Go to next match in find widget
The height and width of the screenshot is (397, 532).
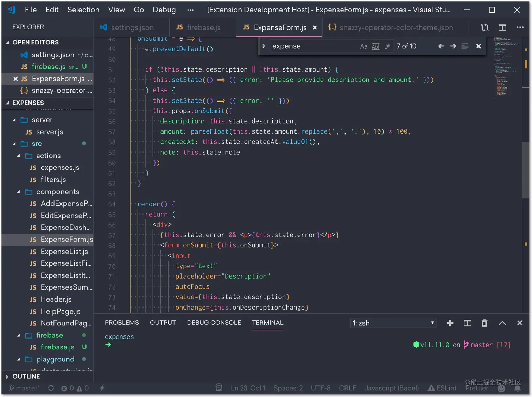453,46
